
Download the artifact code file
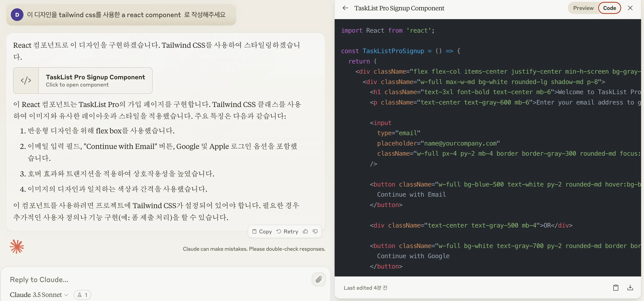pos(630,287)
